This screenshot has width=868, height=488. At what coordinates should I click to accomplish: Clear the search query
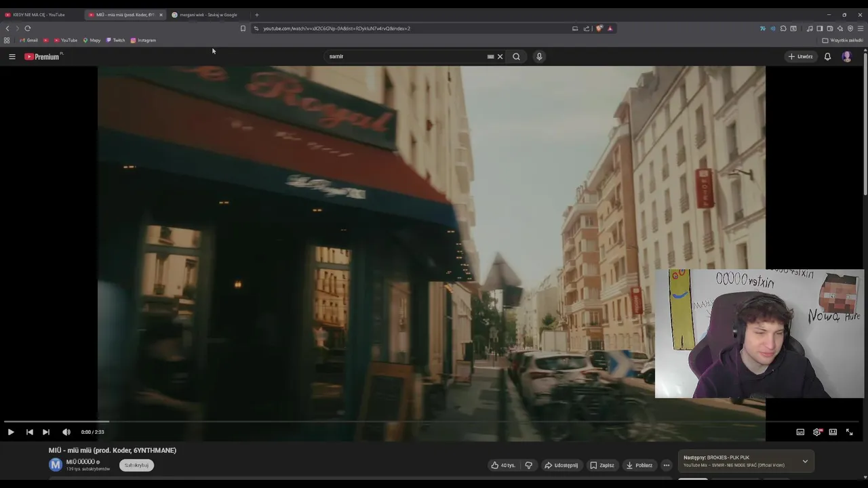click(x=500, y=56)
